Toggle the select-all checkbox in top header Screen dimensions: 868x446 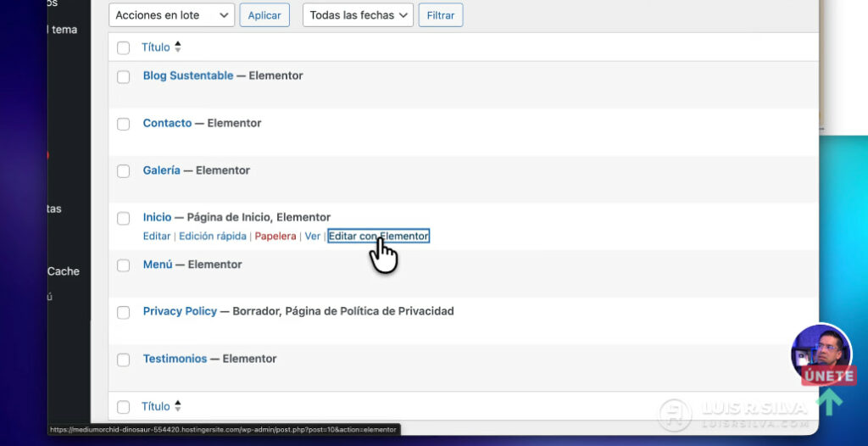[124, 47]
